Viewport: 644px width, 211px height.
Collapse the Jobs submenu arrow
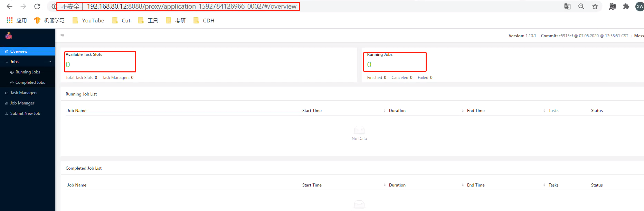pyautogui.click(x=50, y=61)
